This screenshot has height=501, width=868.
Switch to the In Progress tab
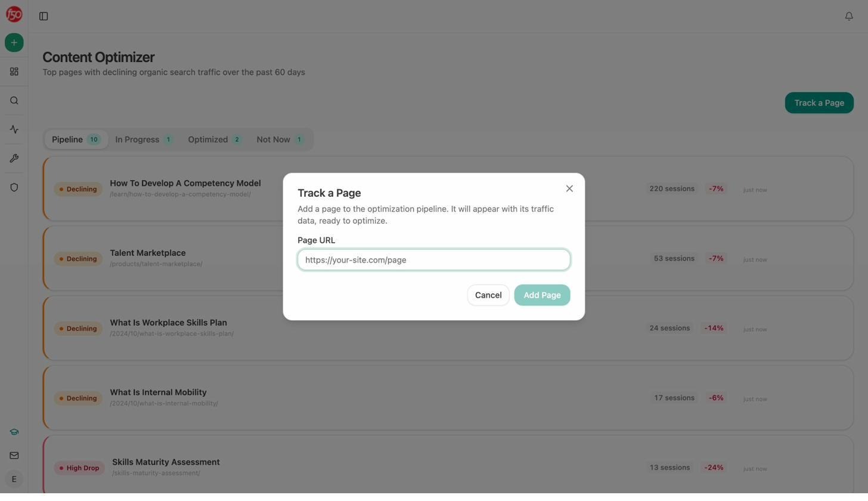144,139
